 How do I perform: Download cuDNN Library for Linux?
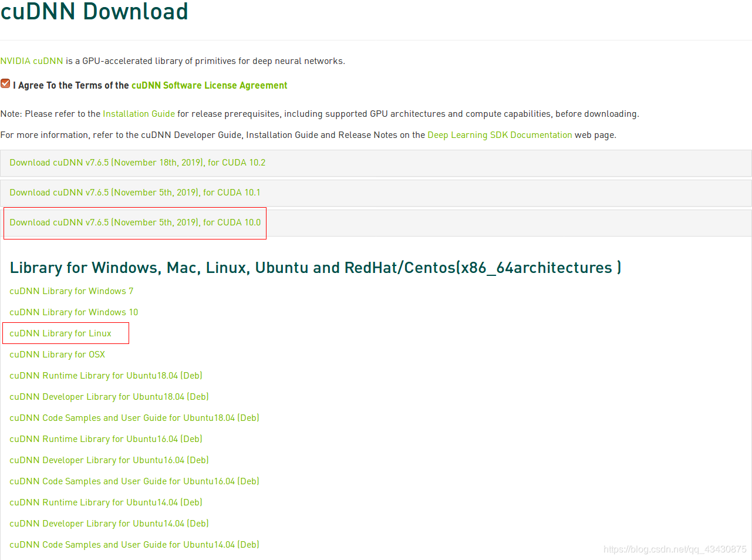click(60, 333)
